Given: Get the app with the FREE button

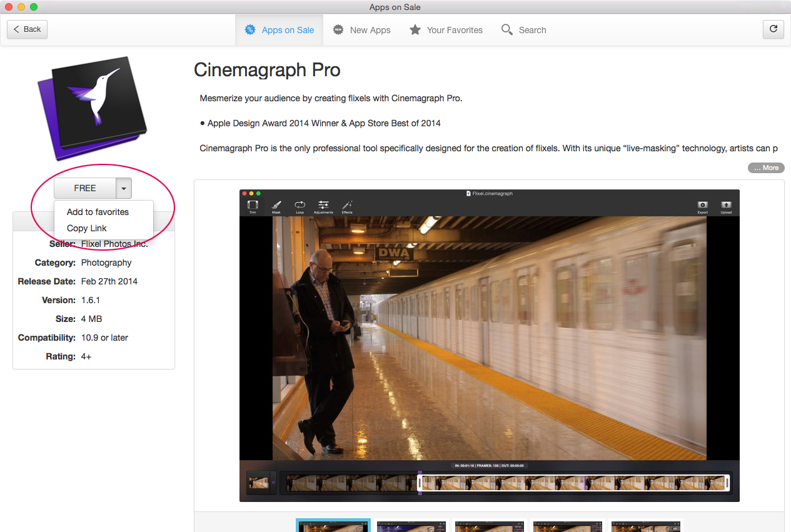Looking at the screenshot, I should tap(85, 188).
